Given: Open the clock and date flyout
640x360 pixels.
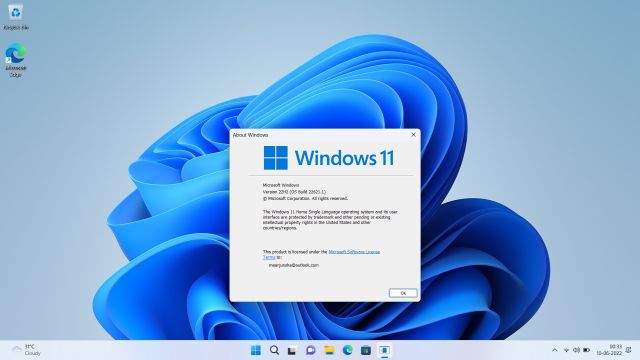Looking at the screenshot, I should click(x=609, y=350).
